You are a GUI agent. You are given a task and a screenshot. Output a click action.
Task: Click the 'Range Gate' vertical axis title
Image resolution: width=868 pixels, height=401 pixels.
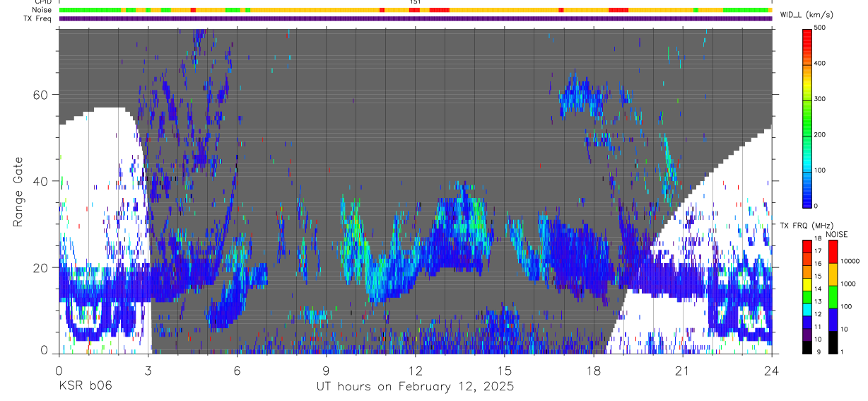click(18, 191)
